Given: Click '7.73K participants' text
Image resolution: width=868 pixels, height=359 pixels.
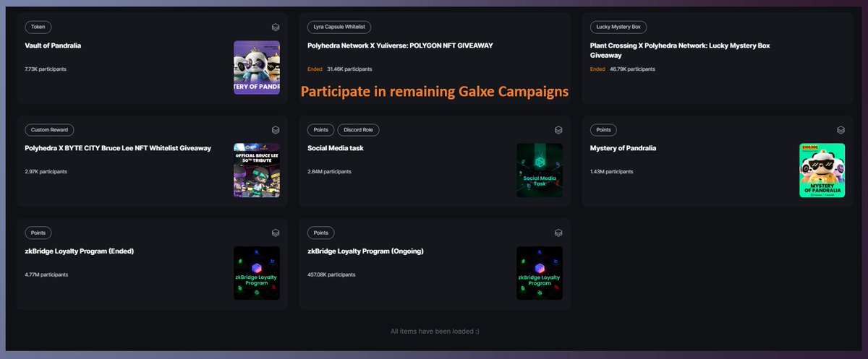Looking at the screenshot, I should pyautogui.click(x=46, y=69).
